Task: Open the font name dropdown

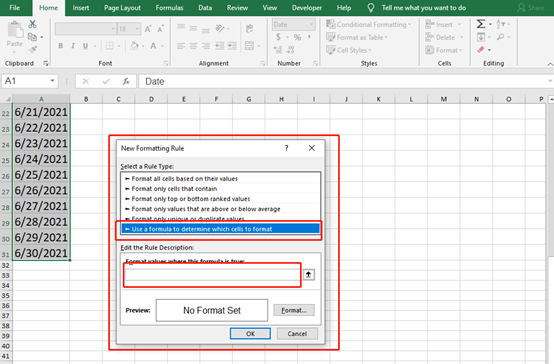Action: pos(113,29)
